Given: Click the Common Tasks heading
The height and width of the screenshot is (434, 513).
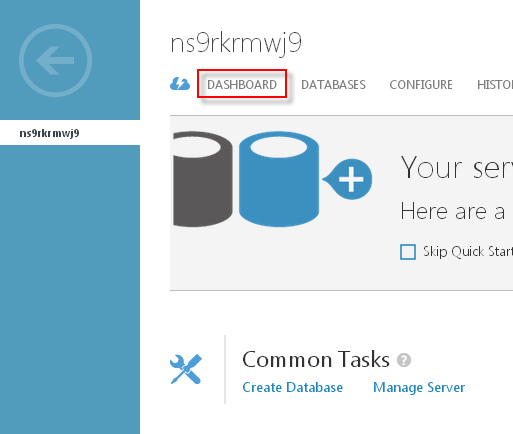Looking at the screenshot, I should pyautogui.click(x=316, y=359).
